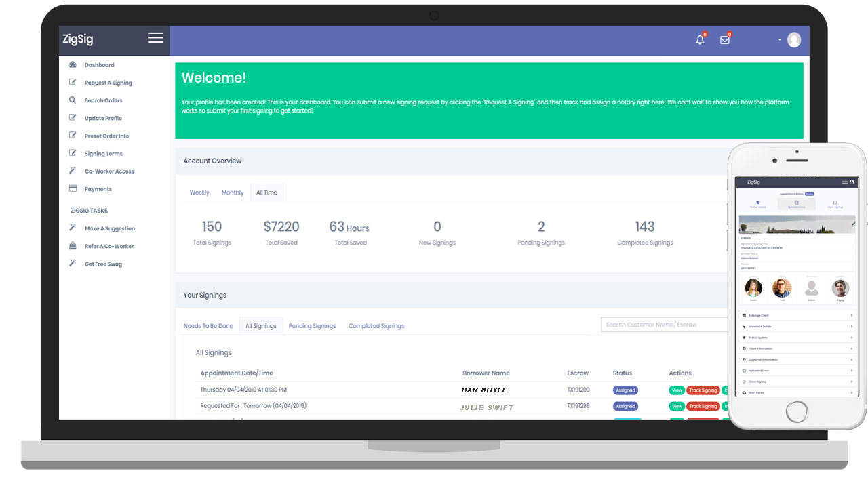
Task: Open Request A Signing from sidebar
Action: tap(108, 83)
